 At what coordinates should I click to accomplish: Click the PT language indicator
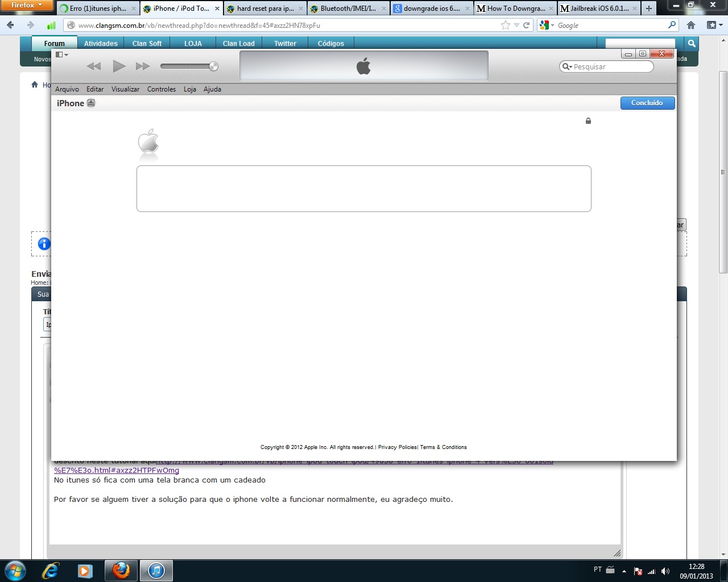tap(597, 569)
